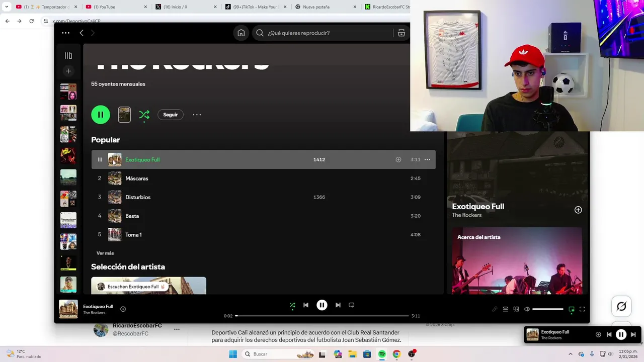Reload the page in Chrome
644x362 pixels.
[31, 21]
